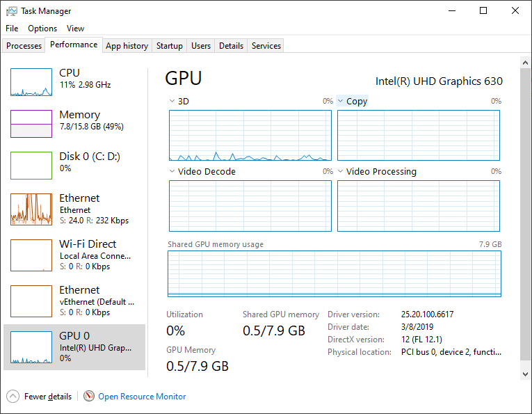532x414 pixels.
Task: Select the GPU 0 graph thumbnail
Action: click(31, 347)
